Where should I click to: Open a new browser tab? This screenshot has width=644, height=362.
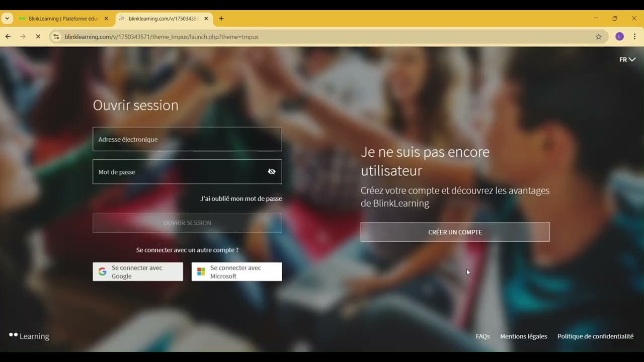[x=221, y=19]
